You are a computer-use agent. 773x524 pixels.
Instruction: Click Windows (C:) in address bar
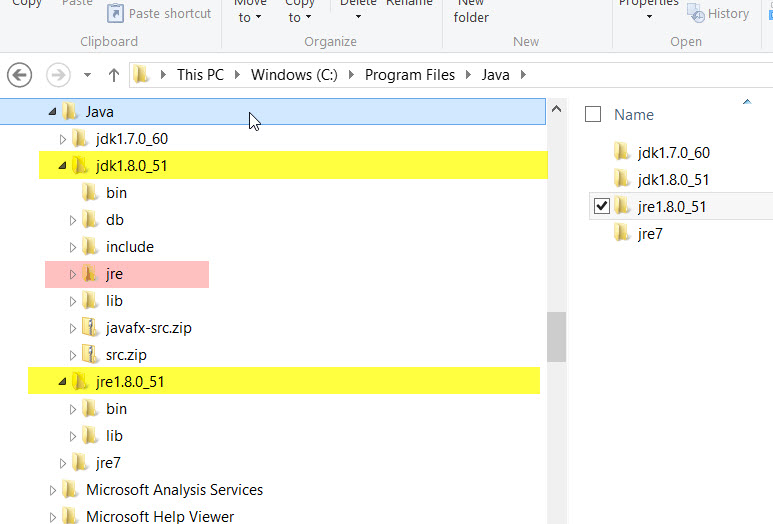click(294, 75)
